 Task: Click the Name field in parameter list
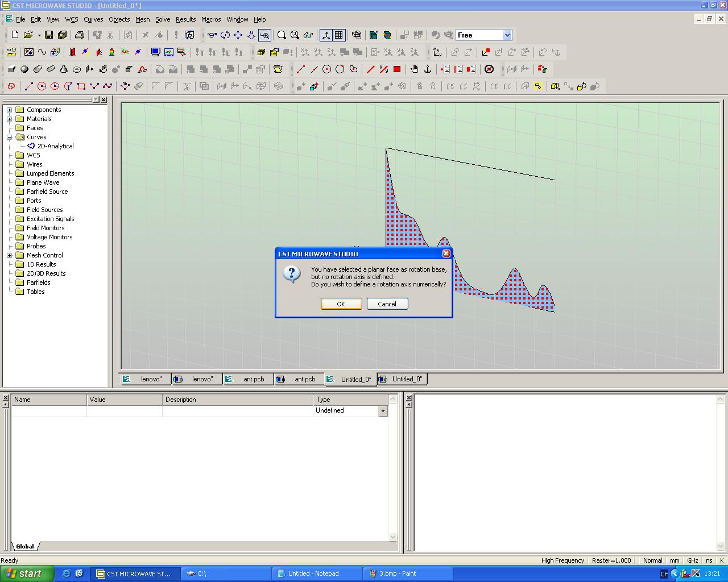[x=49, y=411]
